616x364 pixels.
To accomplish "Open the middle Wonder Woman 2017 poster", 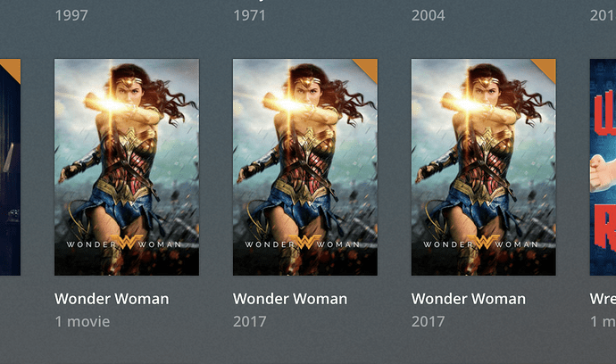I will (304, 167).
